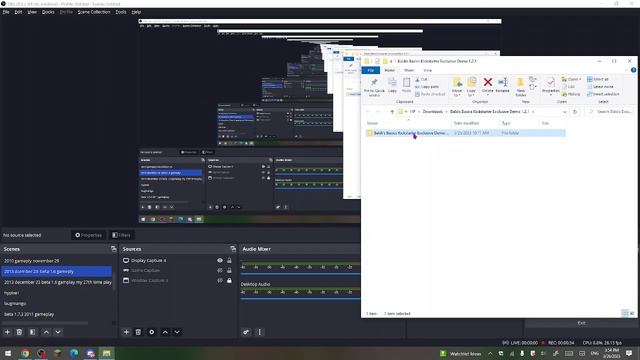Expand the address bar history dropdown

click(x=565, y=111)
